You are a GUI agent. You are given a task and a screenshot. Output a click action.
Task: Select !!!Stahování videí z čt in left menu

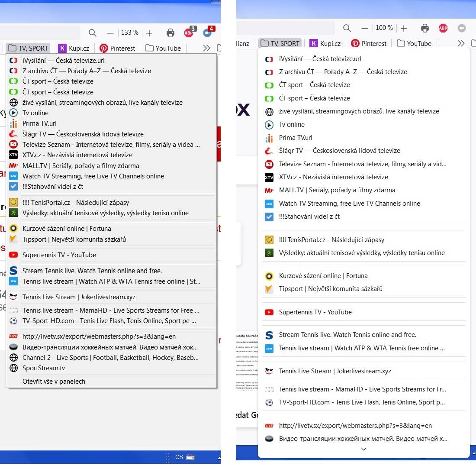pos(111,186)
